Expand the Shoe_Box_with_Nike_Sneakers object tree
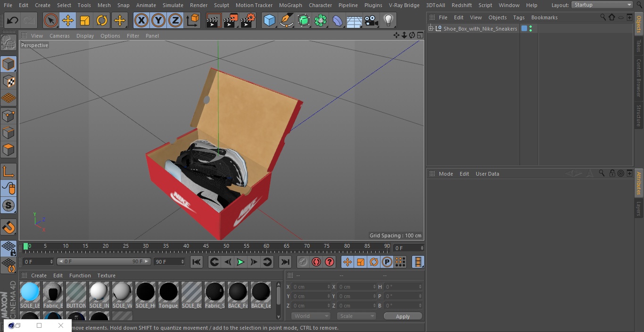 (x=430, y=29)
